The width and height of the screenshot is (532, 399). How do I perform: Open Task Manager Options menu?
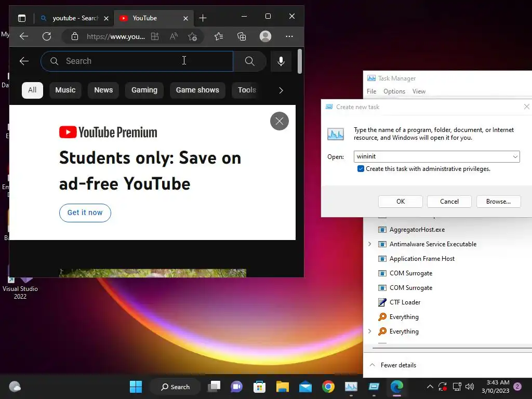[394, 91]
